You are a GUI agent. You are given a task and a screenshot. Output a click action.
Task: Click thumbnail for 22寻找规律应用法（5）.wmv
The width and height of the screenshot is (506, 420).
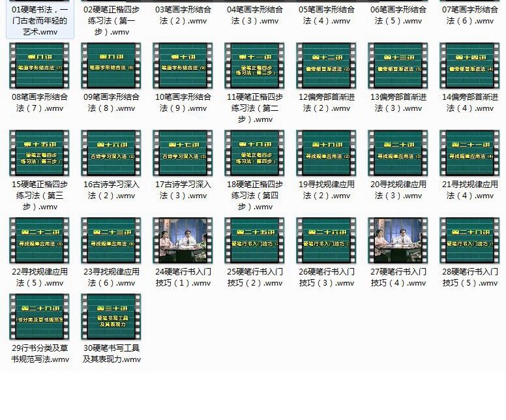pos(39,241)
